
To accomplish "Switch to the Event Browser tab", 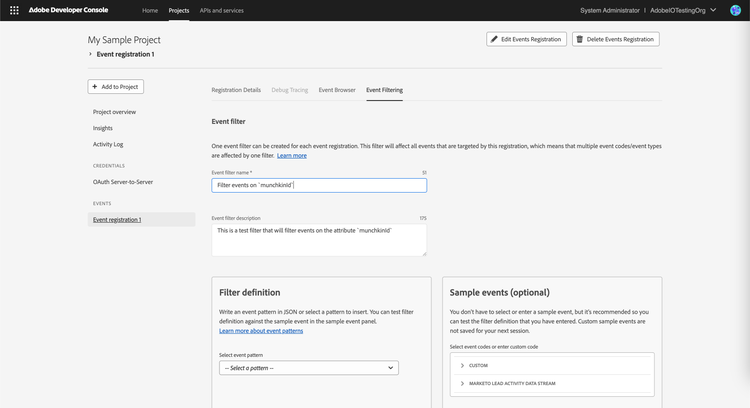I will [x=337, y=90].
